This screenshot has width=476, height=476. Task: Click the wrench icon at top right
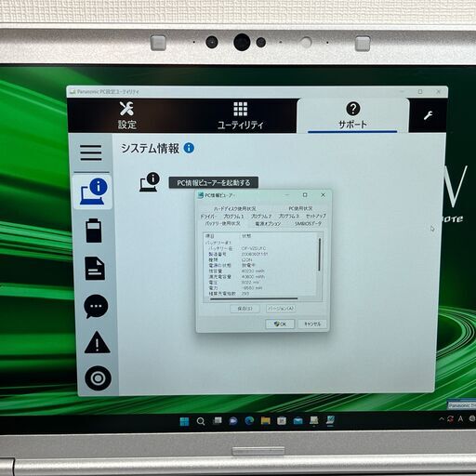coord(428,115)
